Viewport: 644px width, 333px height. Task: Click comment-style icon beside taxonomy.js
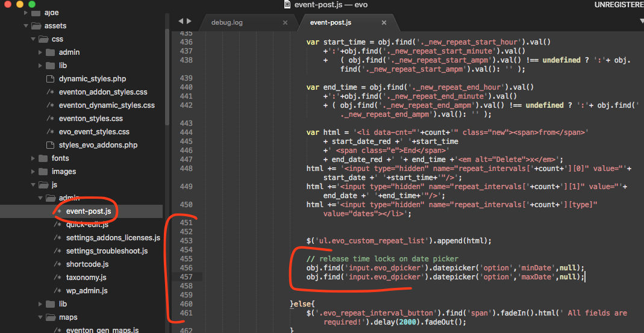click(x=58, y=277)
